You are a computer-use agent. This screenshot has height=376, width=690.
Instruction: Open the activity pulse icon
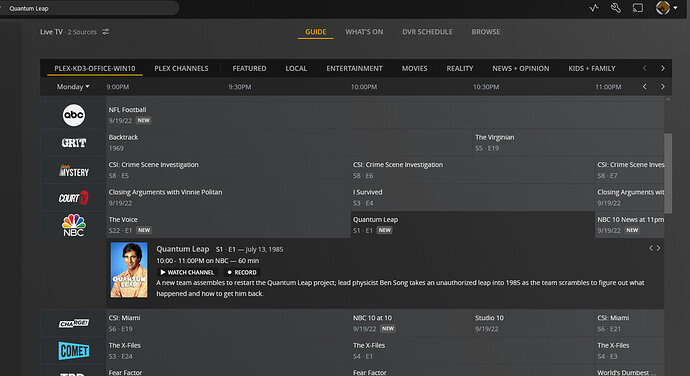(594, 8)
